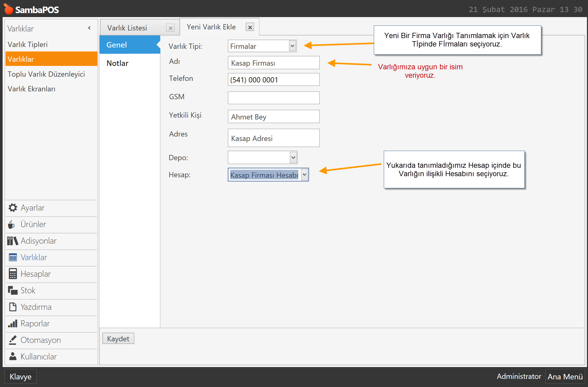Viewport: 588px width, 387px height.
Task: Open the Otomasyon navigation section
Action: point(51,340)
